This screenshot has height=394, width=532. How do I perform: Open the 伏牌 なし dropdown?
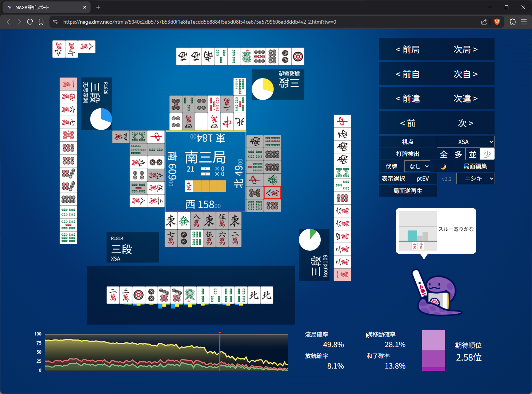[x=417, y=166]
